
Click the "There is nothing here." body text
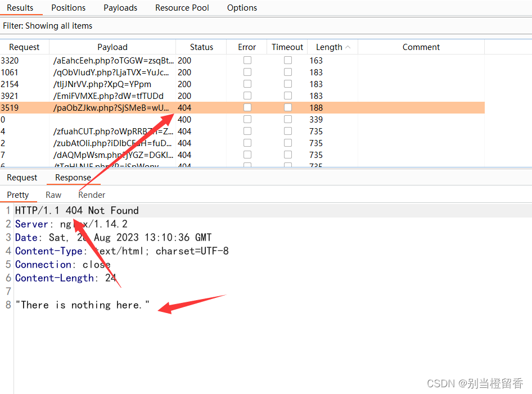(x=83, y=305)
